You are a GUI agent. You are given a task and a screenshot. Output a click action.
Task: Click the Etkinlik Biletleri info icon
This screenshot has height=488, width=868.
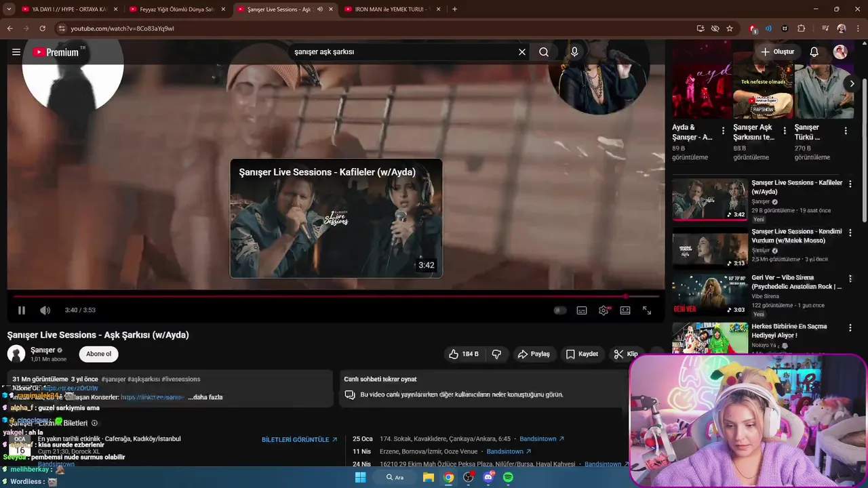tap(94, 423)
